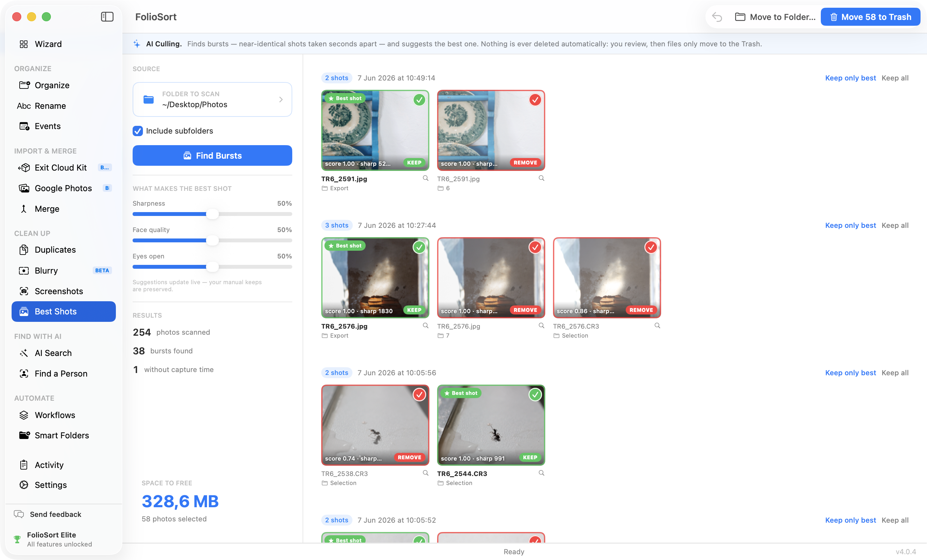Zoom TR6_2591.jpg in Export folder
Viewport: 927px width, 560px height.
(426, 178)
